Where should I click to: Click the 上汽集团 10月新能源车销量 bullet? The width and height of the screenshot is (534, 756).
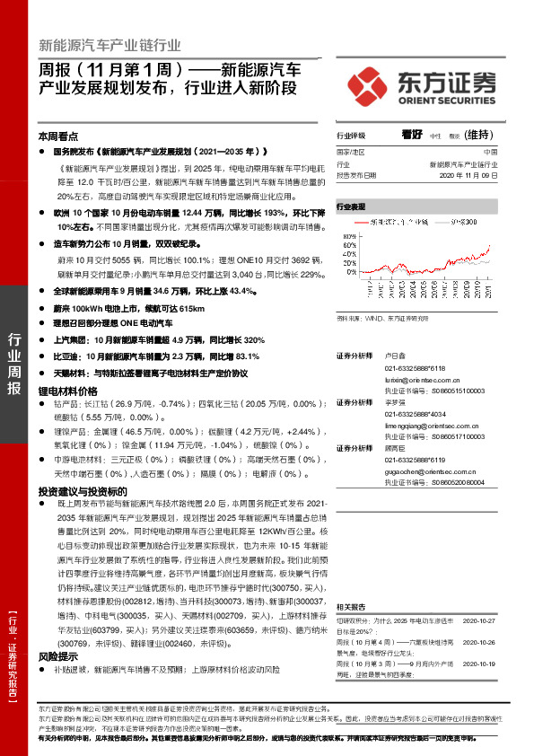coord(159,340)
